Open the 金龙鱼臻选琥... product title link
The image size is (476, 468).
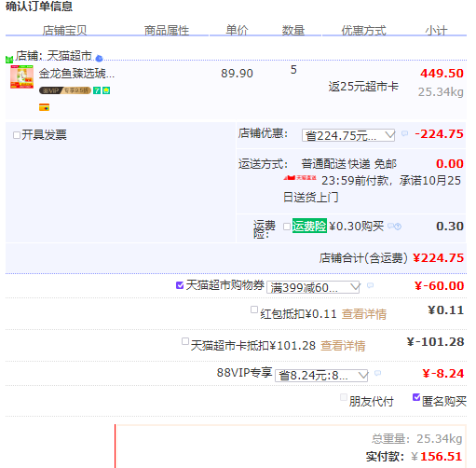[x=76, y=74]
